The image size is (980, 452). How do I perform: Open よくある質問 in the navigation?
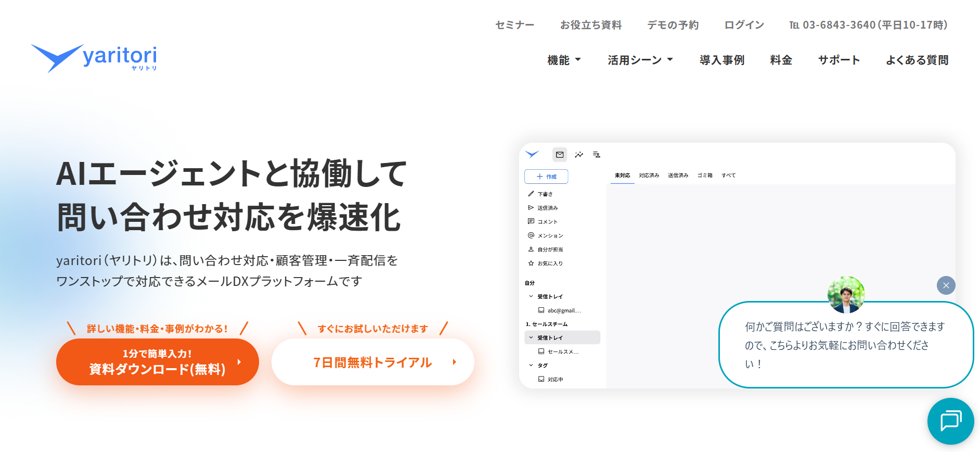point(917,60)
